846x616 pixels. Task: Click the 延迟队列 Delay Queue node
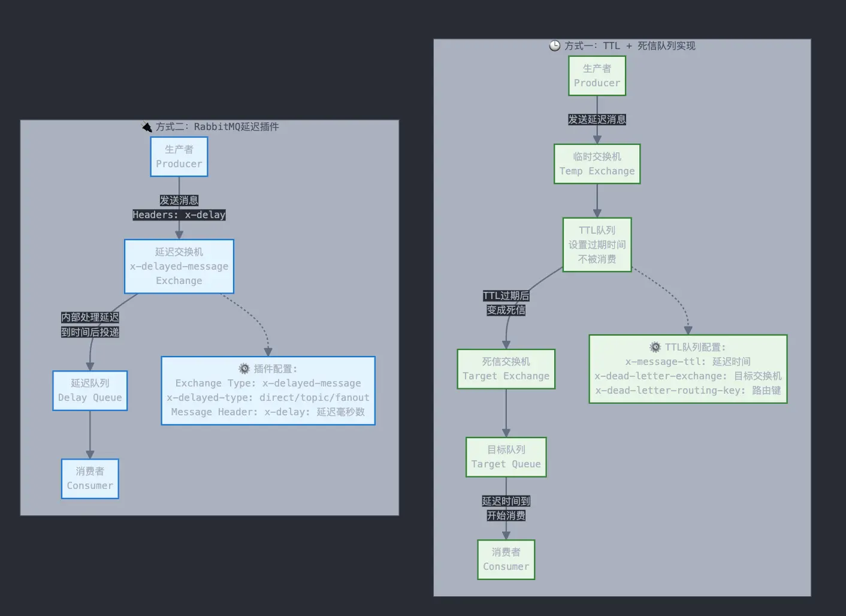click(x=90, y=391)
